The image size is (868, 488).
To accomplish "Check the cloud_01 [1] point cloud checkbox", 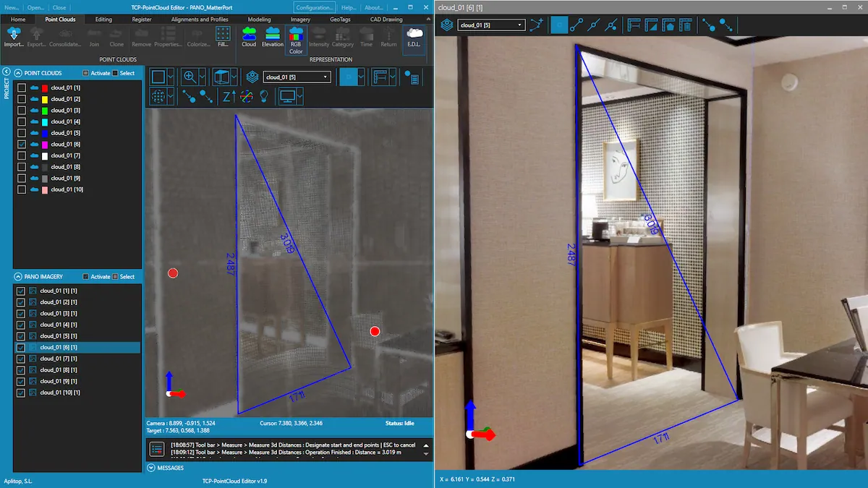I will [22, 87].
